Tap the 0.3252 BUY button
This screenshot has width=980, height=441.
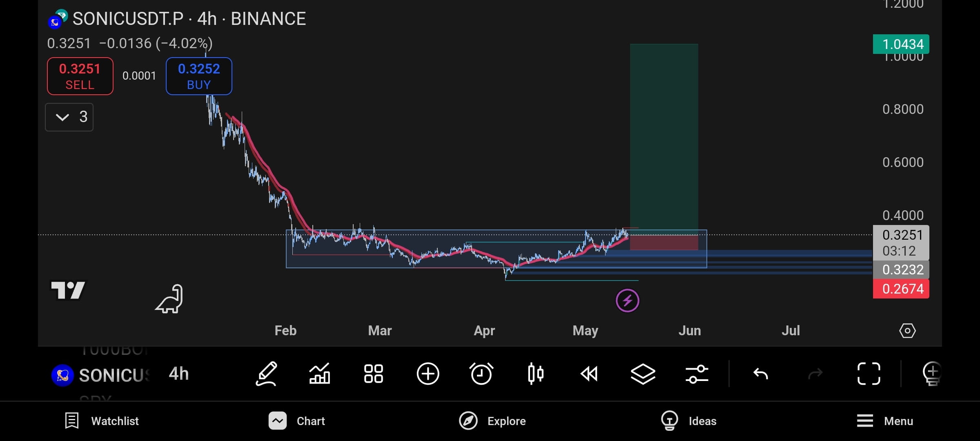(x=199, y=76)
